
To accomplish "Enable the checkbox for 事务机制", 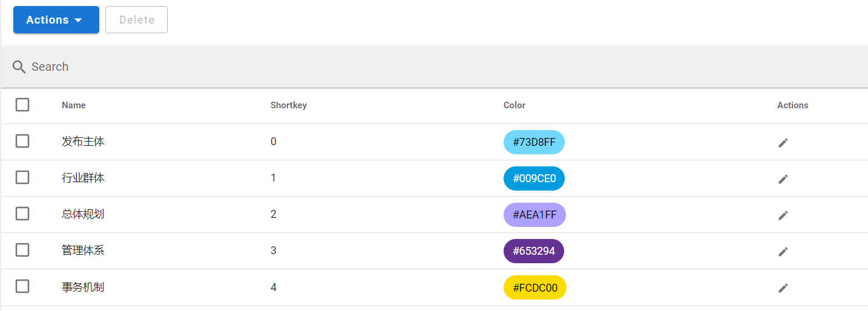I will [x=22, y=286].
